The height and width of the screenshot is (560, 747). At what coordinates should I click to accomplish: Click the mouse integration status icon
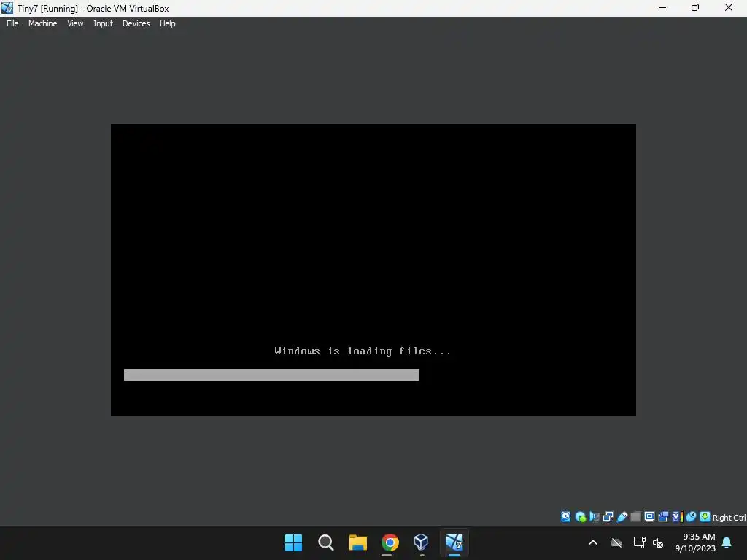click(x=692, y=517)
